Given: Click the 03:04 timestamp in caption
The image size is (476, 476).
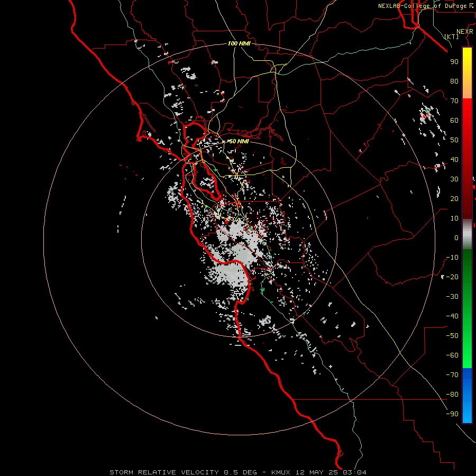Looking at the screenshot, I should click(x=355, y=472).
